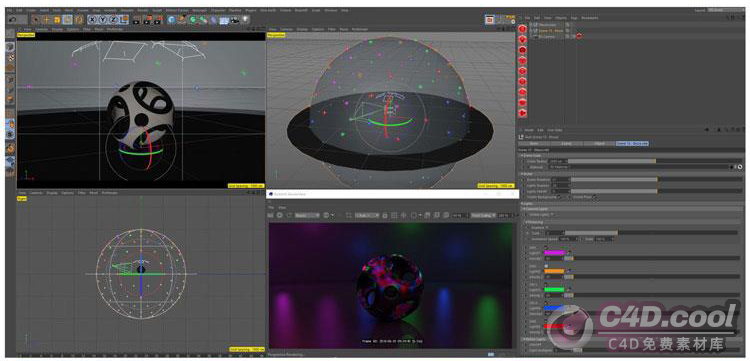This screenshot has width=750, height=361.
Task: Click the Undo arrow icon in top toolbar
Action: coord(12,20)
